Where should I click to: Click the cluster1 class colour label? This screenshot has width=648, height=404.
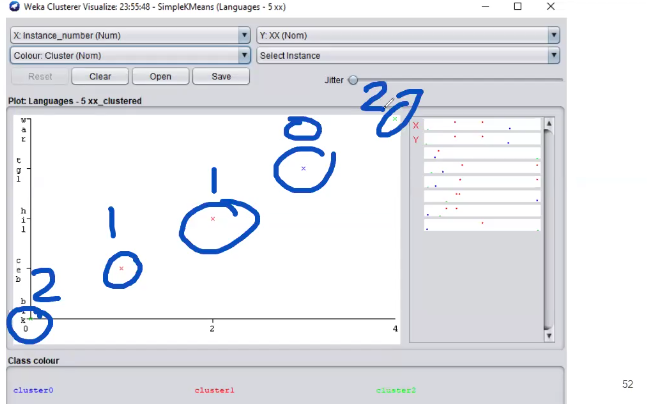[214, 390]
